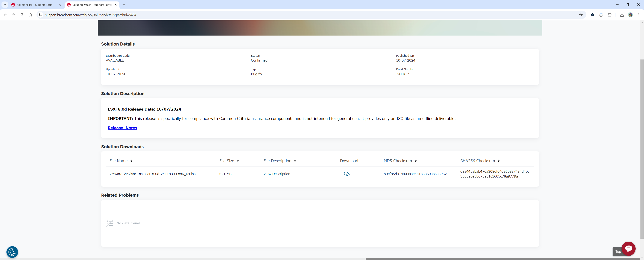
Task: Sort by SHA256 Checksum column
Action: (499, 161)
